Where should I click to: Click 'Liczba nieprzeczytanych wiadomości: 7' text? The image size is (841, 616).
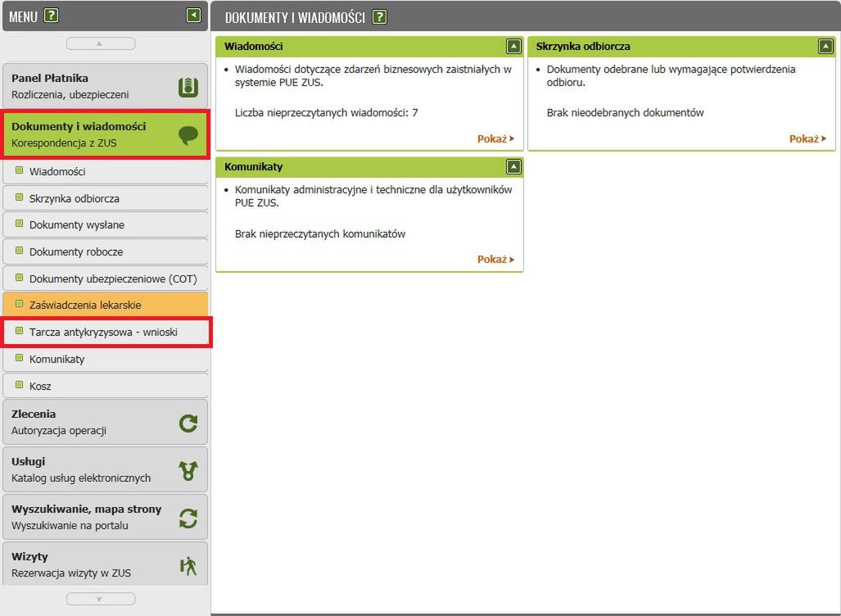[x=326, y=113]
